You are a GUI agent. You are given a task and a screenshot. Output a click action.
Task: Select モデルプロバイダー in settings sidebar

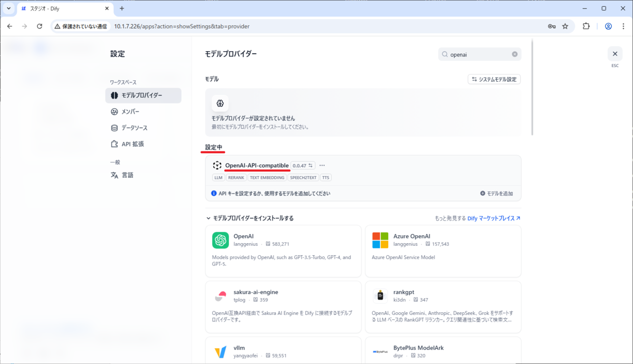pos(143,95)
